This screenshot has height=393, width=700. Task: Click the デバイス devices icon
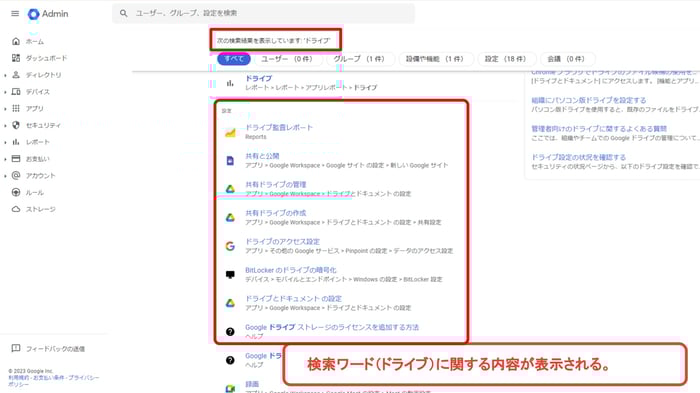16,92
